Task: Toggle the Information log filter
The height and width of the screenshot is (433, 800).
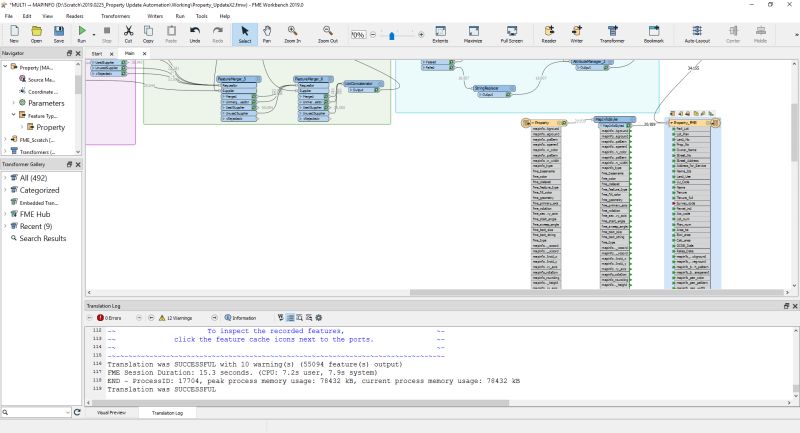Action: tap(240, 317)
